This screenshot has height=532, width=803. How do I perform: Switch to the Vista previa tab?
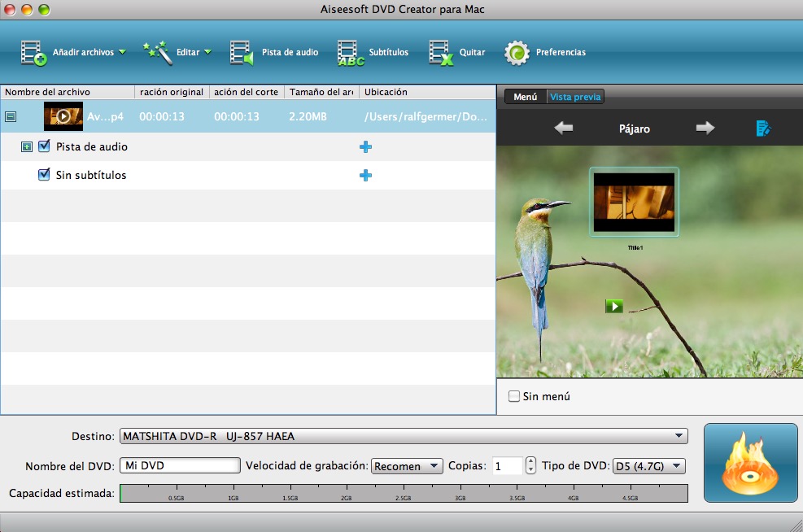[x=575, y=97]
